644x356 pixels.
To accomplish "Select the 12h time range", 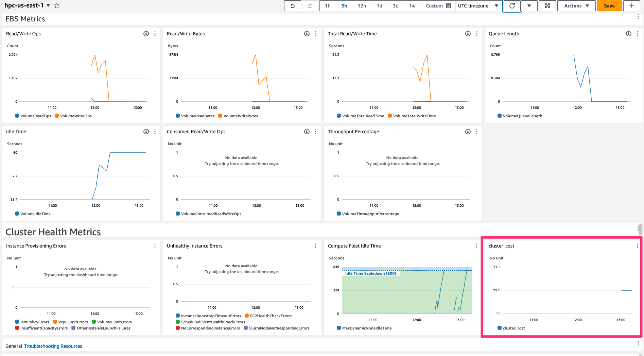I will point(362,6).
